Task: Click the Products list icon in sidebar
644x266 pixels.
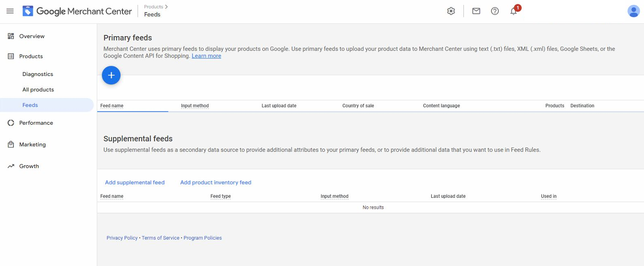Action: tap(11, 56)
